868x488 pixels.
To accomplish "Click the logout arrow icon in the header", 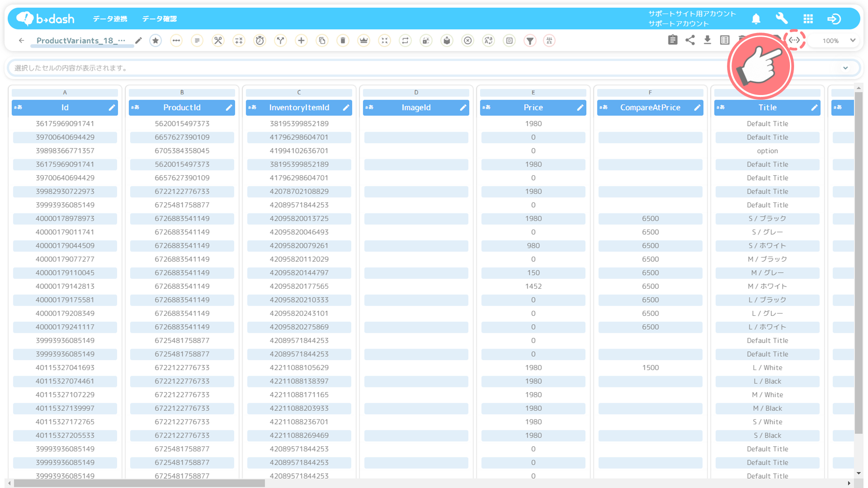I will tap(834, 19).
